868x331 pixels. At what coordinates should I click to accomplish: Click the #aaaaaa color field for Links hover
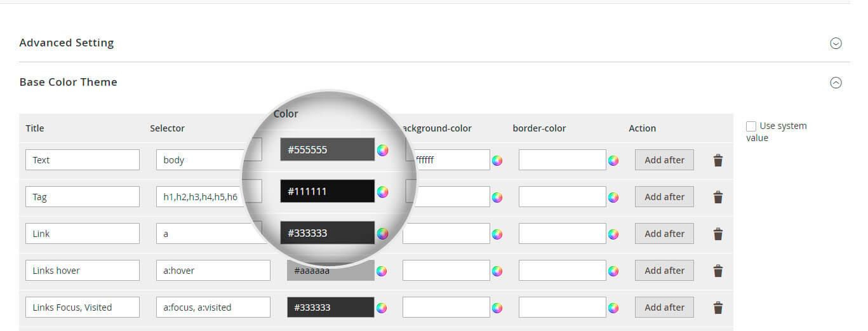(x=330, y=271)
